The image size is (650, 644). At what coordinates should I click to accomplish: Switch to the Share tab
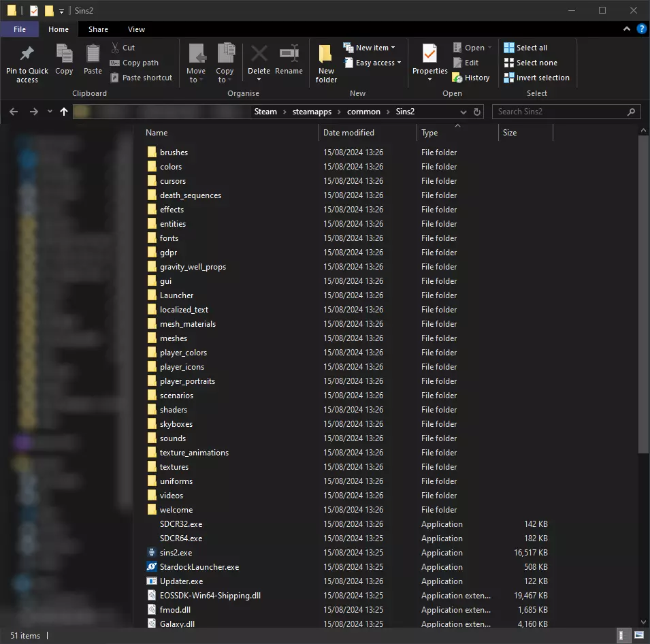(x=98, y=29)
